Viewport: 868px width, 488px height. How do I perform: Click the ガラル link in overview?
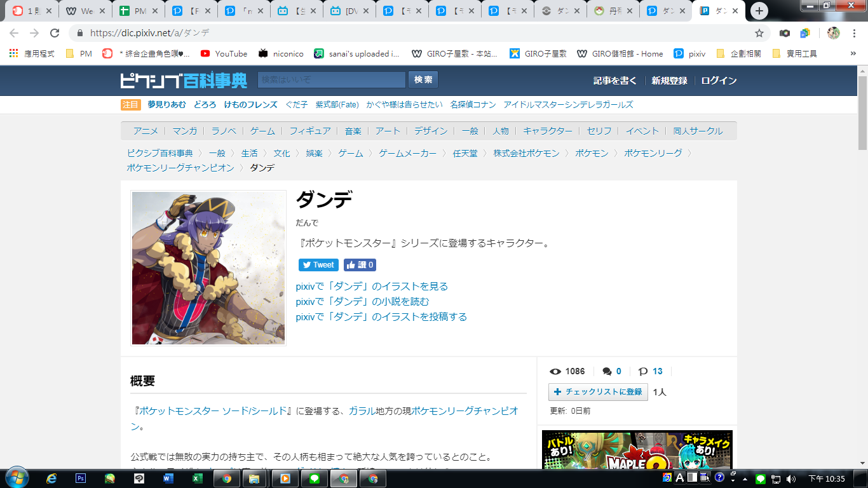coord(362,411)
